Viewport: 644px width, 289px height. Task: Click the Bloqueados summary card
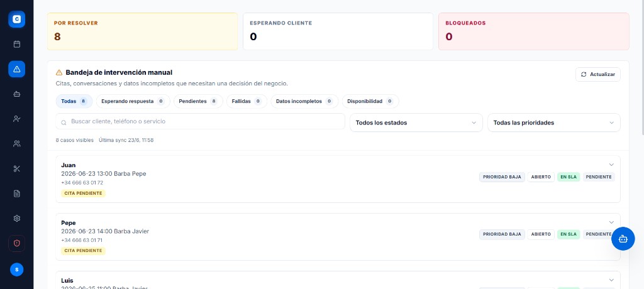[x=533, y=31]
